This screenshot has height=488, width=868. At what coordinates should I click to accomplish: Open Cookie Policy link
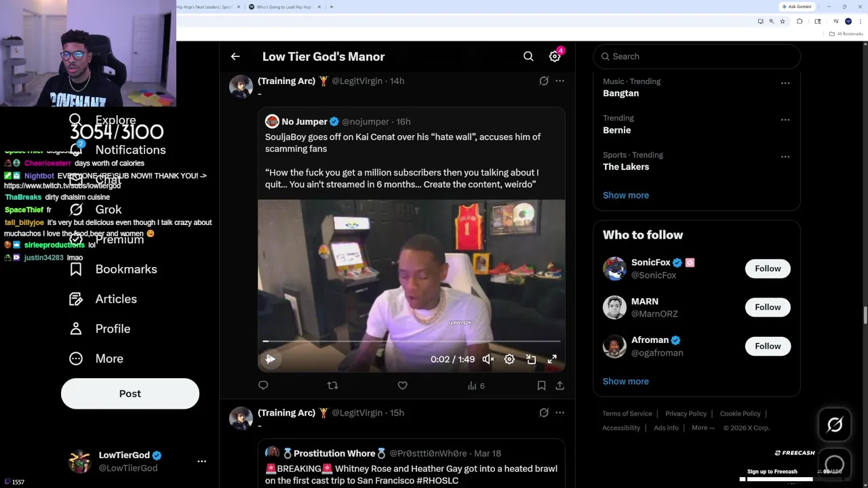tap(740, 413)
